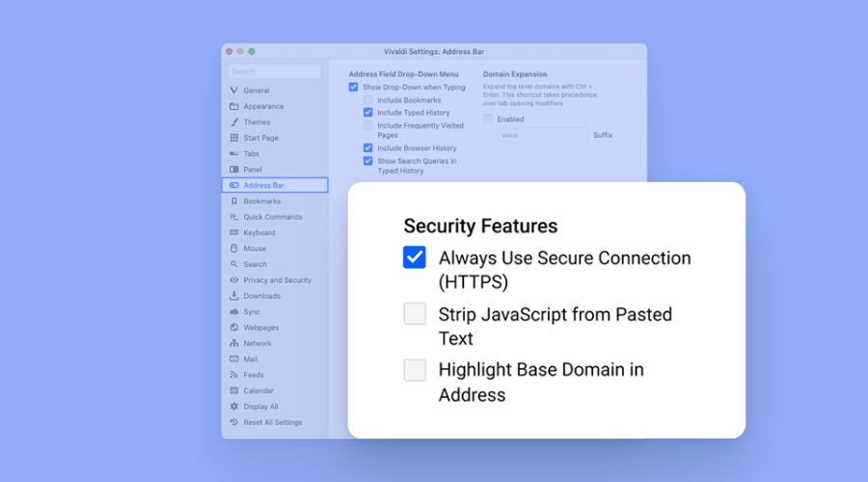
Task: Click the Address Bar icon in sidebar
Action: [234, 185]
